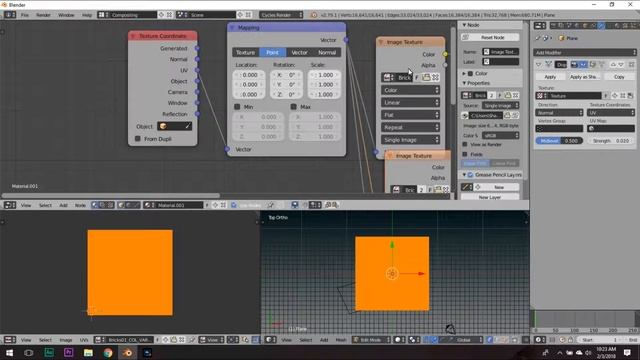Collapse the Displace modifier panel arrow
640x360 pixels.
pyautogui.click(x=538, y=64)
